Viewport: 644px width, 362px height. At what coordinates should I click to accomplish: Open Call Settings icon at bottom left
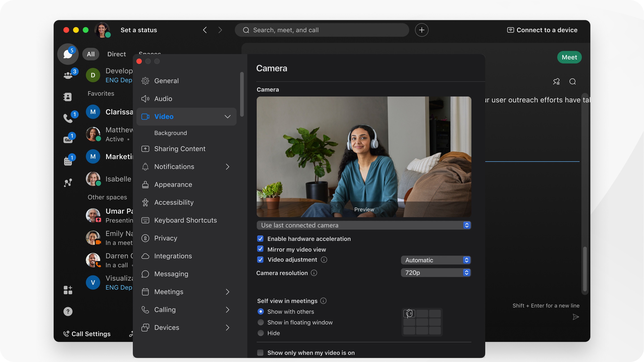click(x=66, y=334)
